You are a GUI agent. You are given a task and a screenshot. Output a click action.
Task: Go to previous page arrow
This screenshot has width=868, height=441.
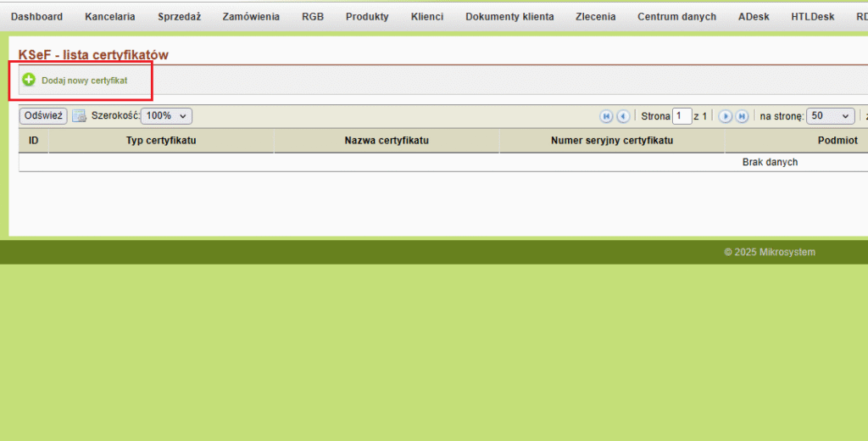623,116
